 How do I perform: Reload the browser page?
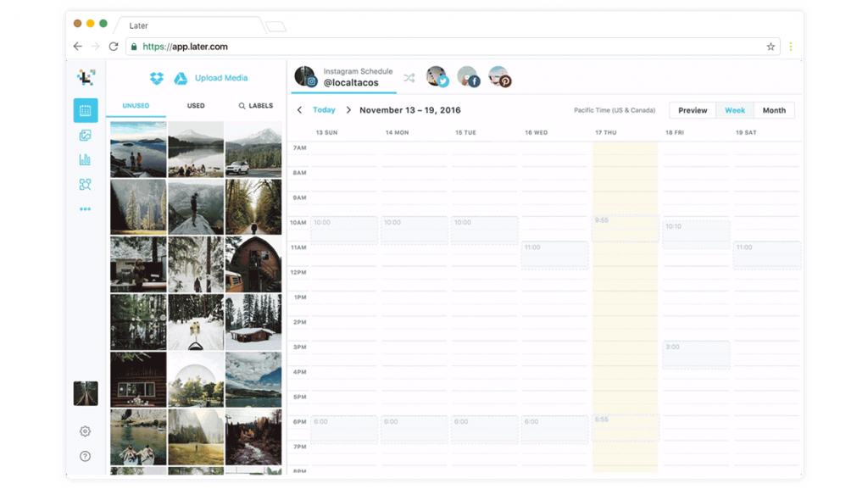click(114, 47)
